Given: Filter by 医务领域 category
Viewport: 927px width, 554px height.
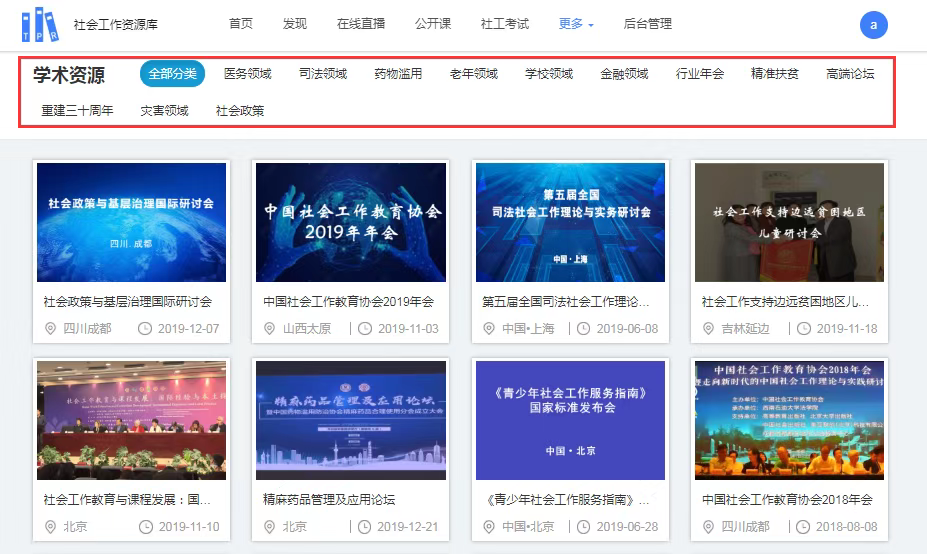Looking at the screenshot, I should tap(248, 74).
